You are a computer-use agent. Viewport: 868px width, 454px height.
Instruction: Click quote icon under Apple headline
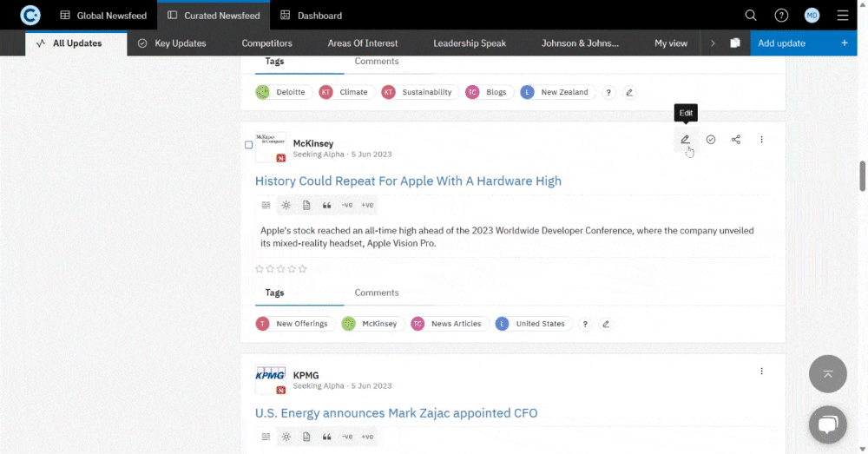point(326,205)
